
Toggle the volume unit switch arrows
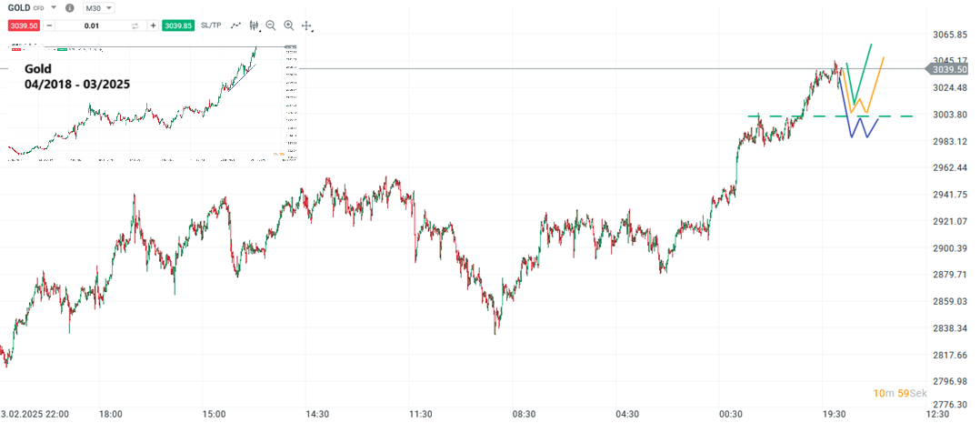135,25
